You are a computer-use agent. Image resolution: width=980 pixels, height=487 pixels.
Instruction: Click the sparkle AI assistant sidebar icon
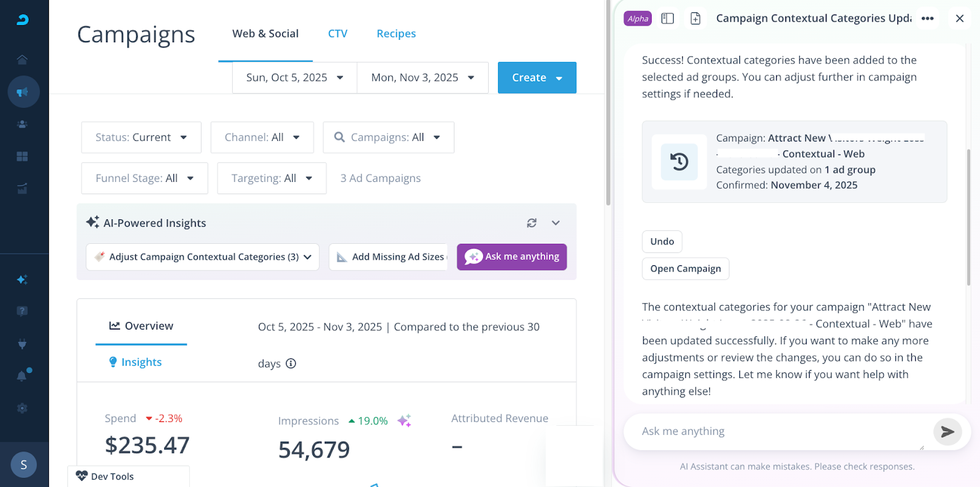pyautogui.click(x=22, y=279)
